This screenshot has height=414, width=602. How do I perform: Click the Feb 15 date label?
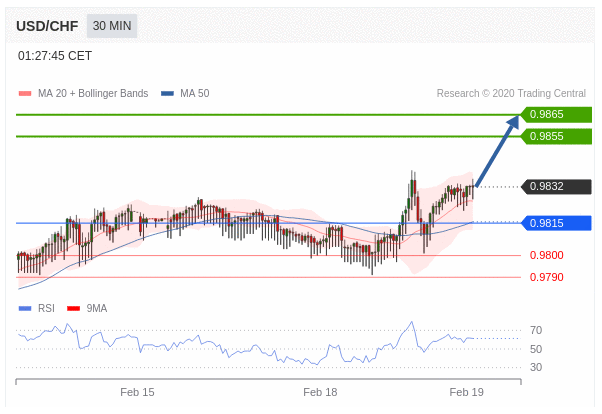point(137,392)
